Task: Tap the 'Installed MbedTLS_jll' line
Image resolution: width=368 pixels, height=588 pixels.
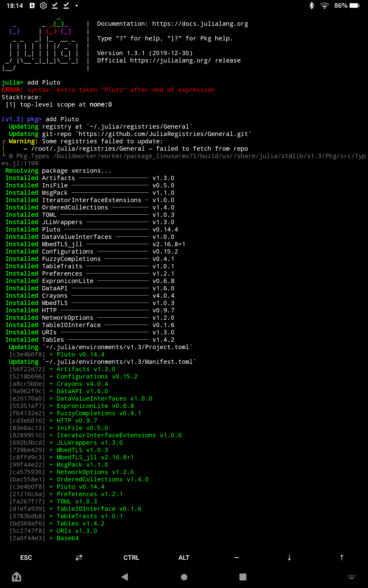Action: point(95,244)
